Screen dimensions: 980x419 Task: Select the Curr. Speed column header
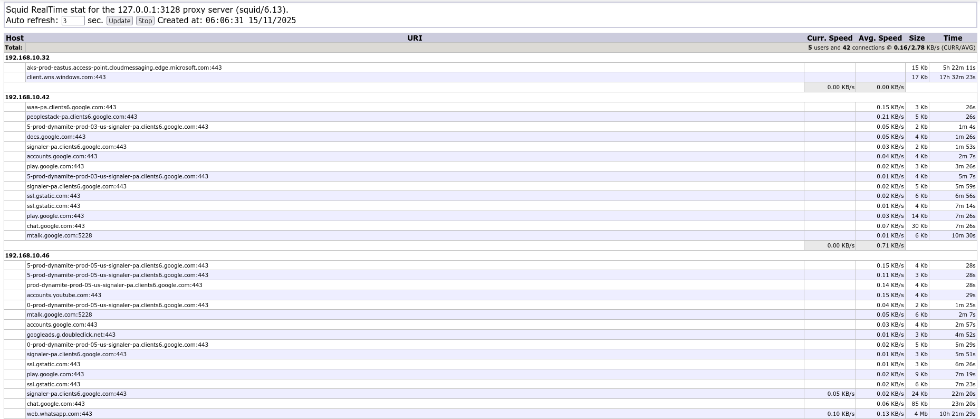(x=830, y=38)
